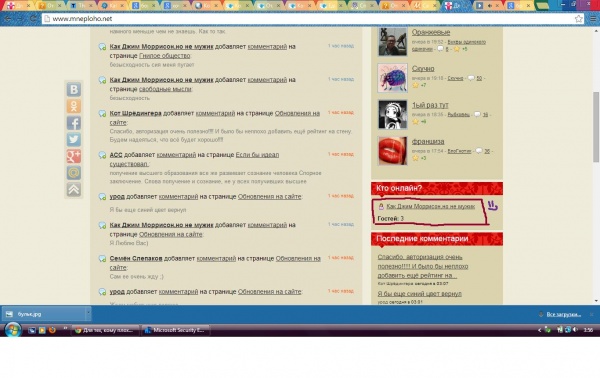Open Chrome menu button

pyautogui.click(x=593, y=18)
